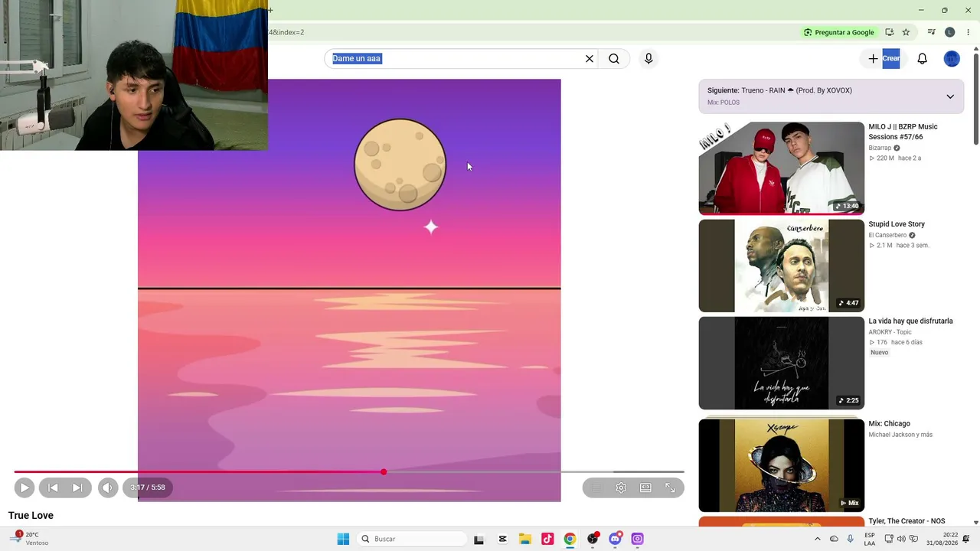
Task: Open the MILO J || BZRP Music Sessions title
Action: coord(903,132)
